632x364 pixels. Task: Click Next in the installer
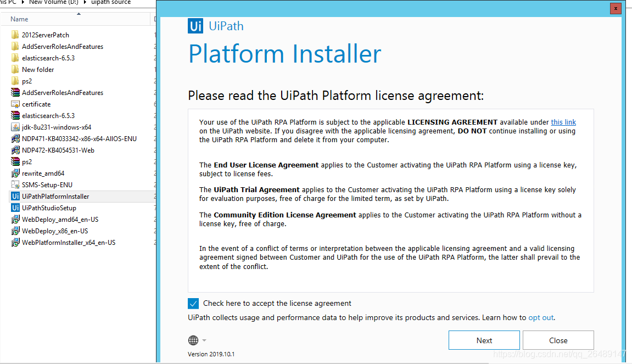coord(484,340)
